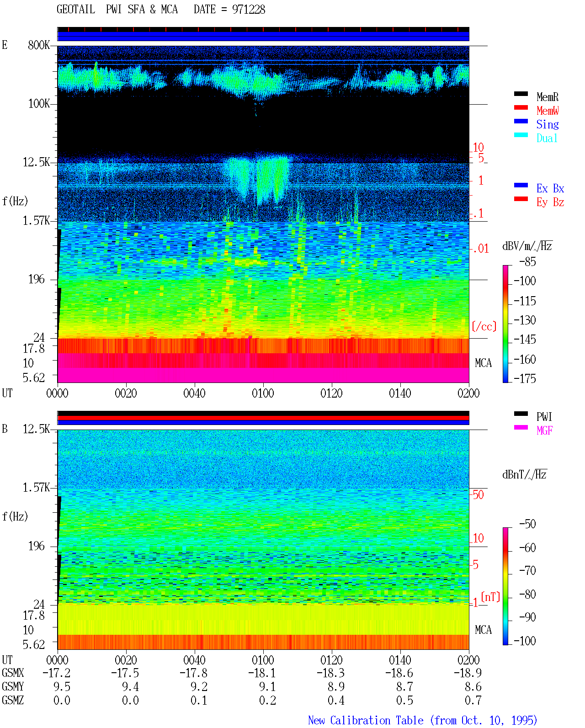
Task: Click the MemR legend label
Action: click(x=548, y=97)
